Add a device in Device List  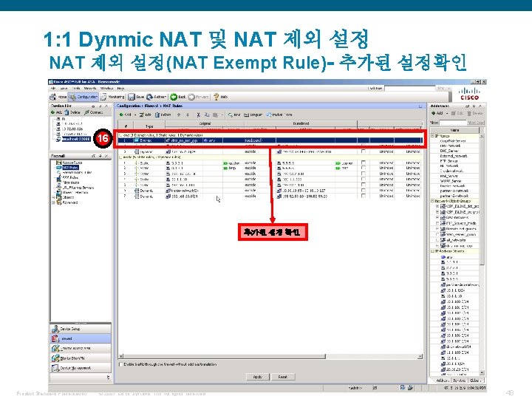pos(56,112)
